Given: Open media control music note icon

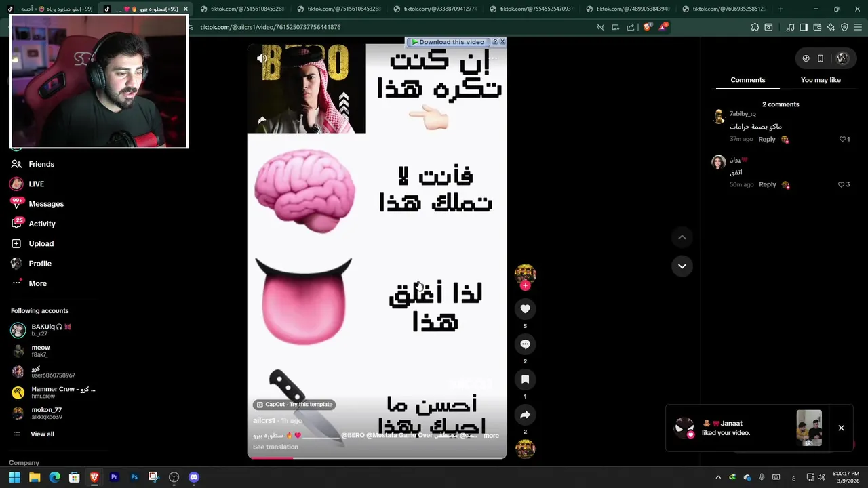Looking at the screenshot, I should [790, 27].
